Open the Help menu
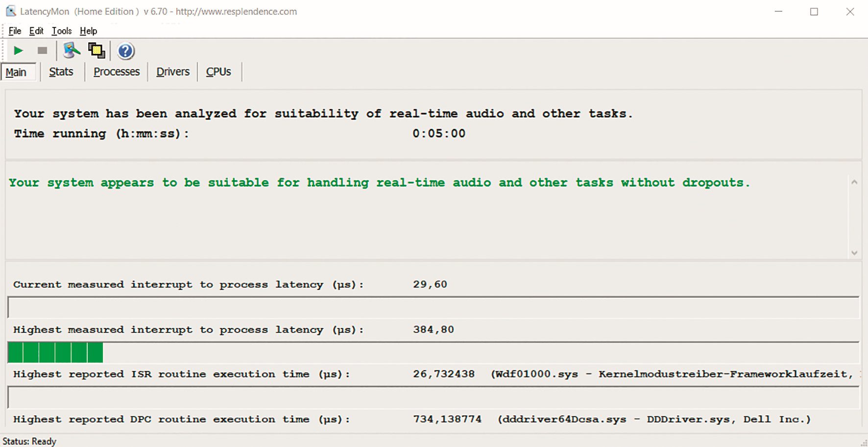 pyautogui.click(x=88, y=31)
